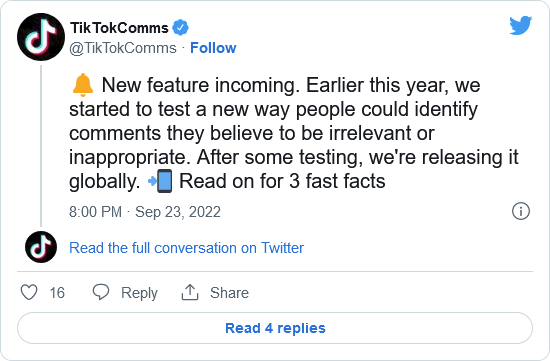Click the 16 likes count
The width and height of the screenshot is (550, 361).
(57, 293)
